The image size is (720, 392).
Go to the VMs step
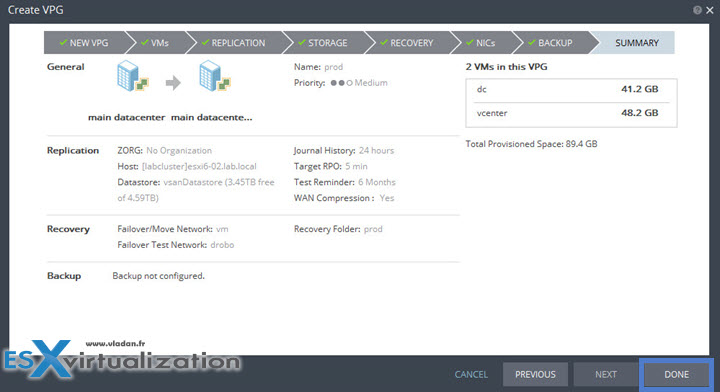click(x=155, y=43)
